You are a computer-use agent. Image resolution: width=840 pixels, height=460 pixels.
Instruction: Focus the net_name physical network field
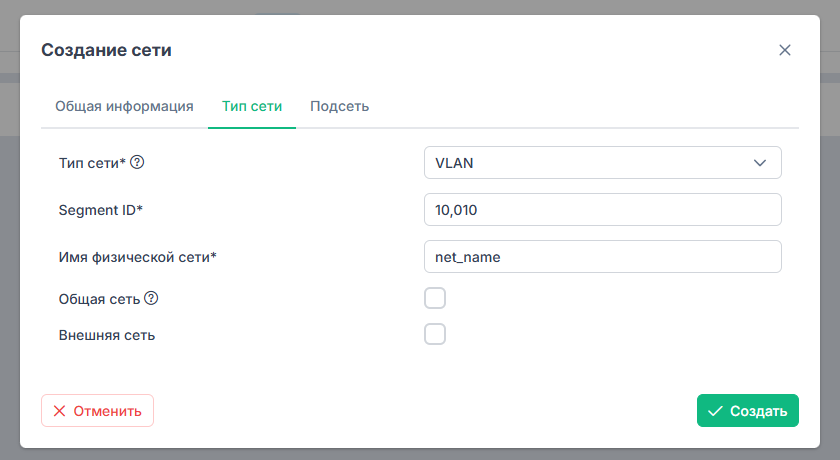pos(603,257)
